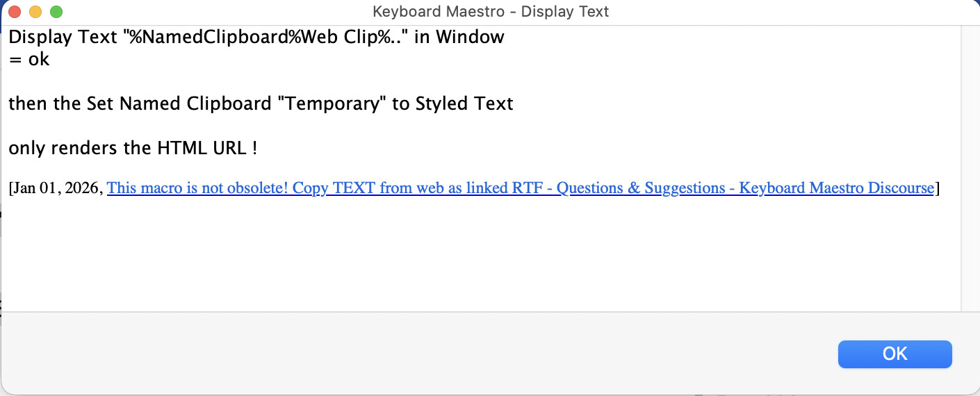Click the 'only renders the HTML URL !' line
Viewport: 980px width, 396px height.
pyautogui.click(x=133, y=148)
